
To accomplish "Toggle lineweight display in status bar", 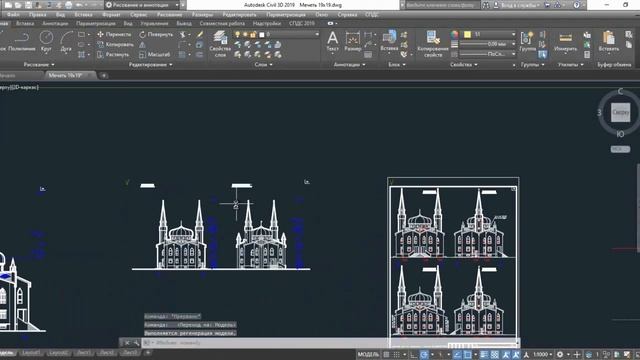I will [x=484, y=355].
